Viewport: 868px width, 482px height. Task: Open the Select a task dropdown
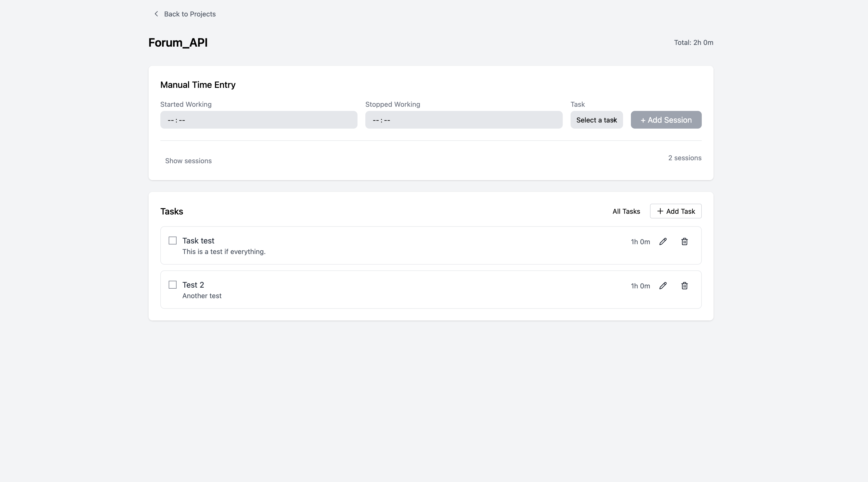(596, 120)
